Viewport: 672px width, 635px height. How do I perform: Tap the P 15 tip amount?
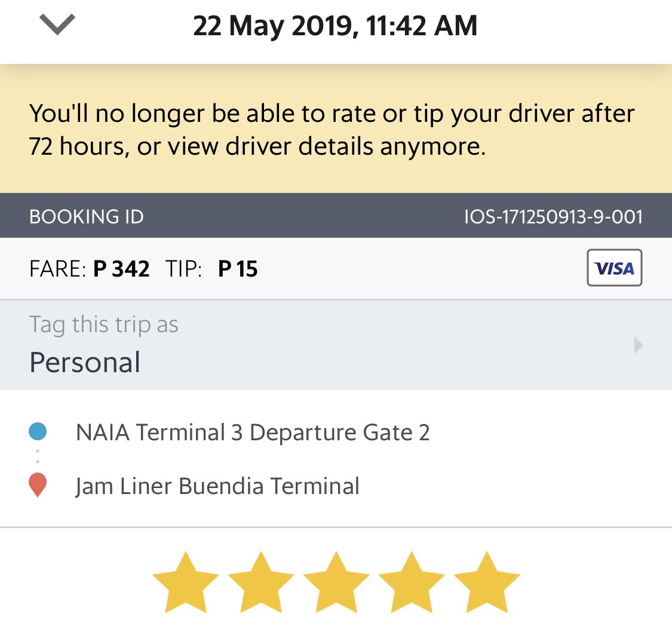pos(238,269)
